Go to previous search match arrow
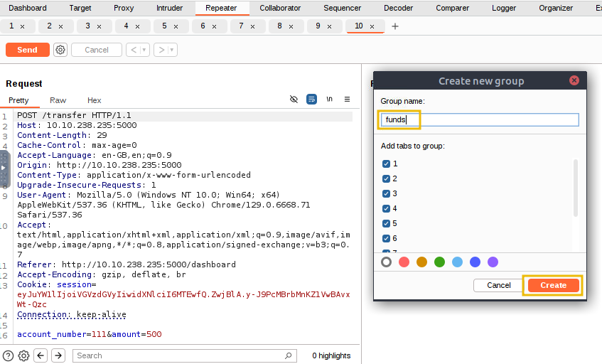This screenshot has height=364, width=602. [x=41, y=355]
